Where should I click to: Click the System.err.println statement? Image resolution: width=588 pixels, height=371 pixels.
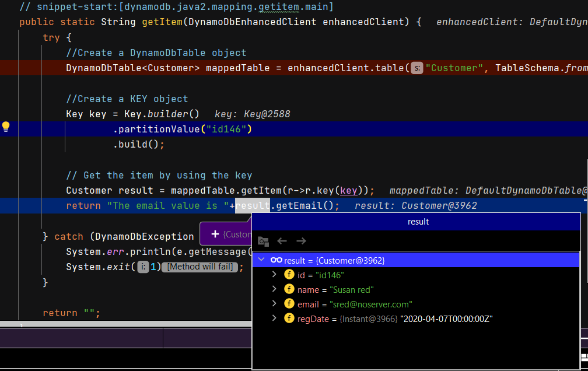coord(159,252)
